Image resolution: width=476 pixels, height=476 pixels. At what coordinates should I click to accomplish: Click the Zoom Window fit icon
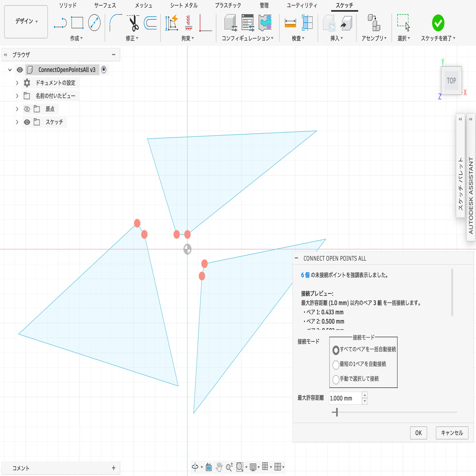239,467
